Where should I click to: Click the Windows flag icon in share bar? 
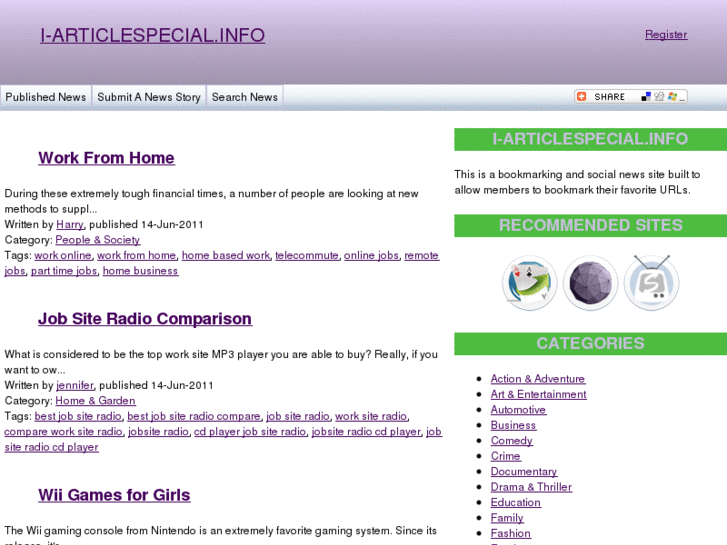pyautogui.click(x=672, y=96)
